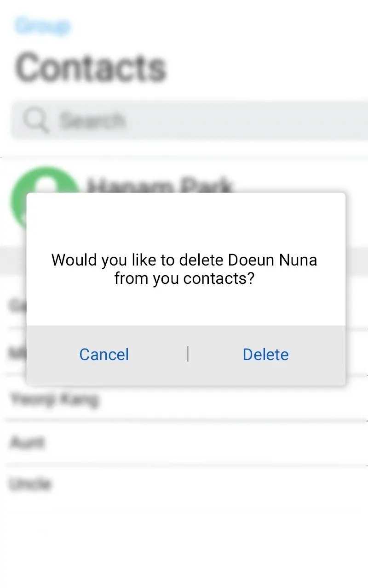Image resolution: width=368 pixels, height=588 pixels.
Task: Click the words "from you contacts?" in dialog
Action: coord(184,278)
